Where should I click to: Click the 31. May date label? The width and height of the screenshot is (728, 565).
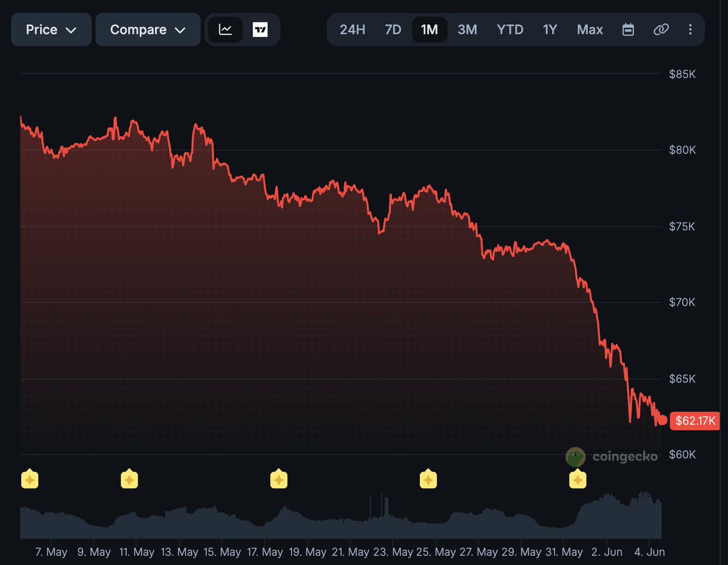[x=564, y=552]
